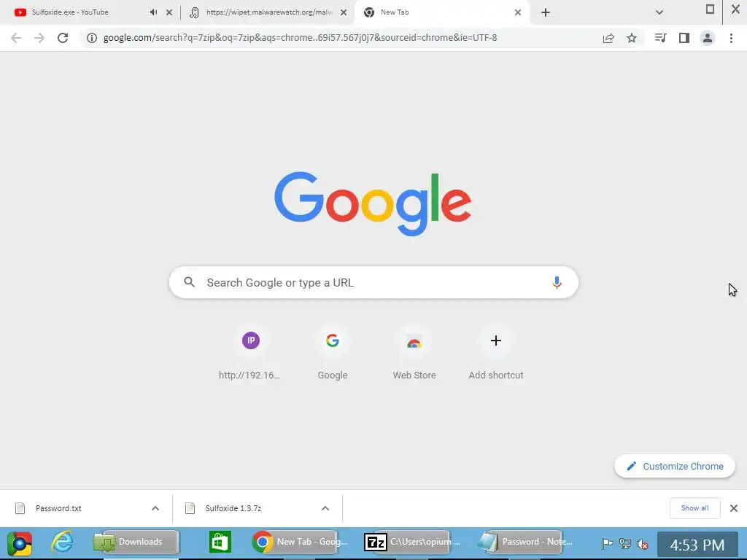Launch Internet Explorer from taskbar

(x=62, y=542)
